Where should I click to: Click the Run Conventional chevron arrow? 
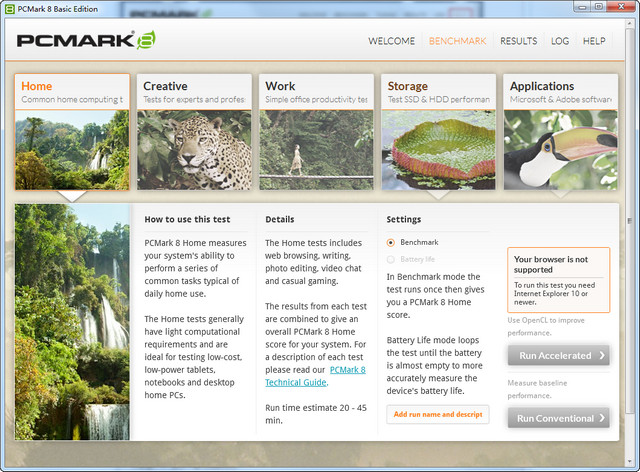click(602, 418)
